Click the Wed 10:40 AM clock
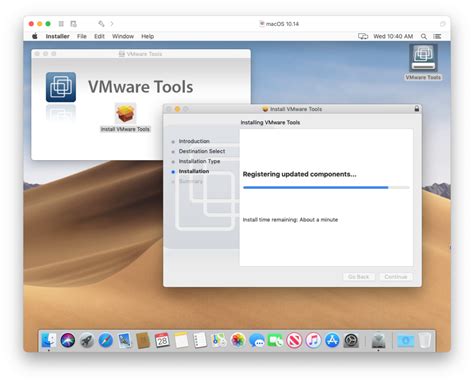This screenshot has width=474, height=383. (x=393, y=36)
